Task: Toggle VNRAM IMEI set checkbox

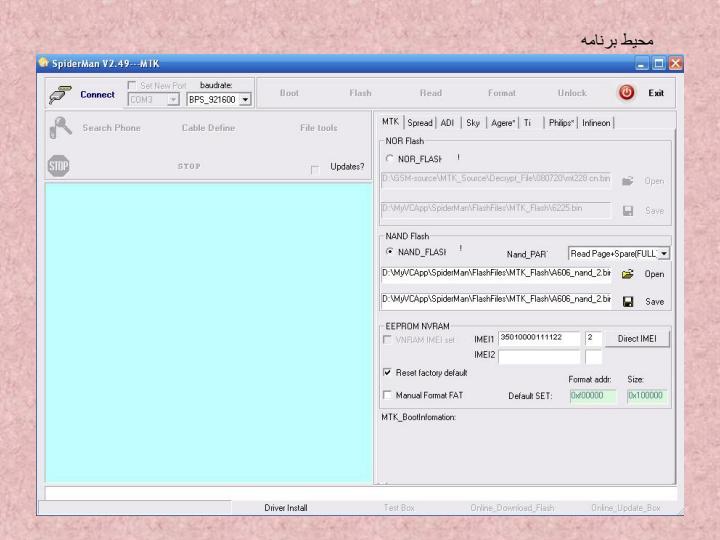Action: point(388,339)
